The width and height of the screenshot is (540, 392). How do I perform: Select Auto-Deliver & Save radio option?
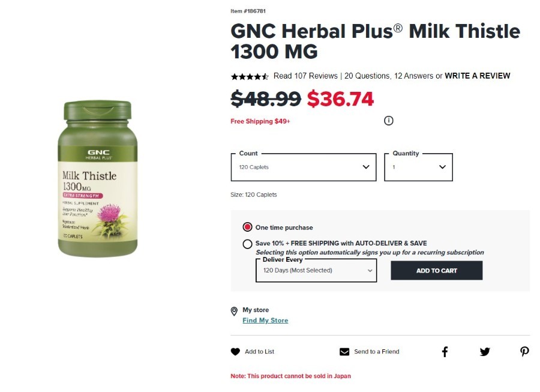point(247,244)
